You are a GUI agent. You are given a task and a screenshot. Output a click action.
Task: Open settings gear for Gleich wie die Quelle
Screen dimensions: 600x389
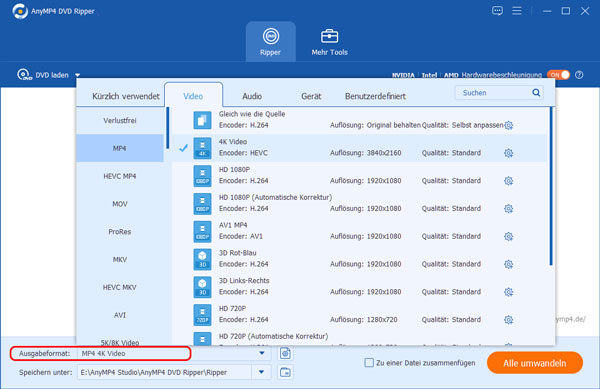point(509,125)
